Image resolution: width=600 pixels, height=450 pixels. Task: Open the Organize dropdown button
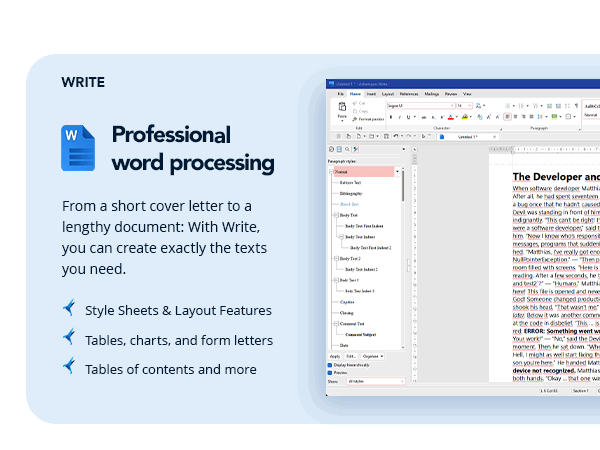pyautogui.click(x=373, y=356)
